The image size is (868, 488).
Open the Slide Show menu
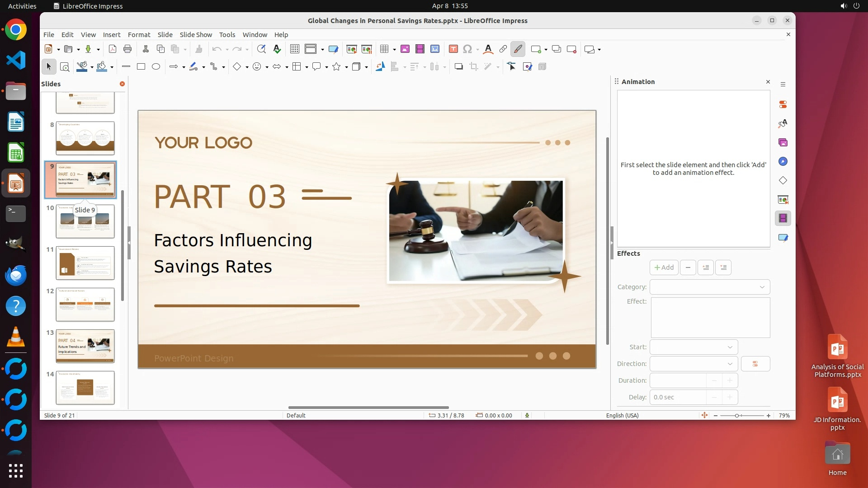point(195,35)
